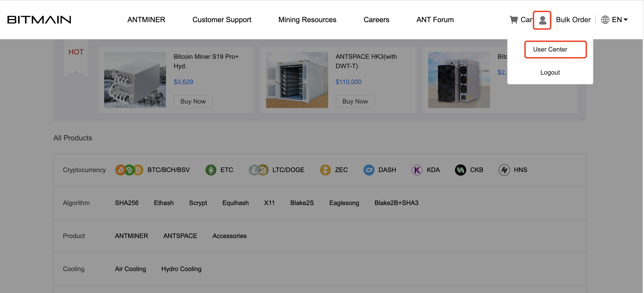Choose Logout from the dropdown
This screenshot has width=644, height=293.
550,72
